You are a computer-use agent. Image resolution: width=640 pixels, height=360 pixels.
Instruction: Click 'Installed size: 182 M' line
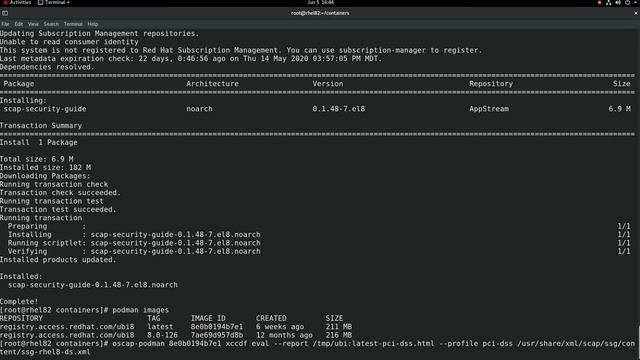(x=45, y=167)
